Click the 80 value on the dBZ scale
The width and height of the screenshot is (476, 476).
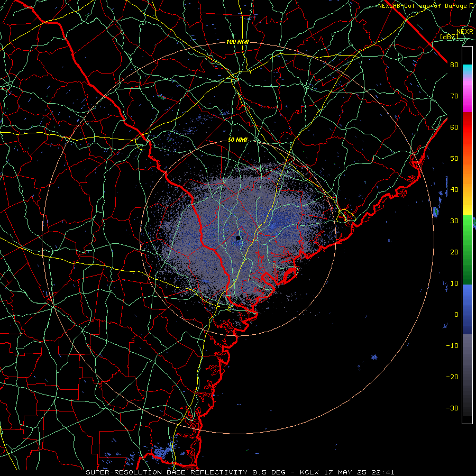pyautogui.click(x=454, y=65)
